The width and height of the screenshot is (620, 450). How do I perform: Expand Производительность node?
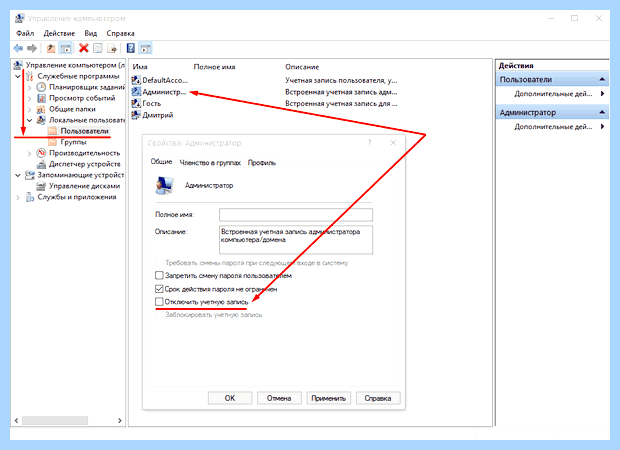(x=29, y=153)
